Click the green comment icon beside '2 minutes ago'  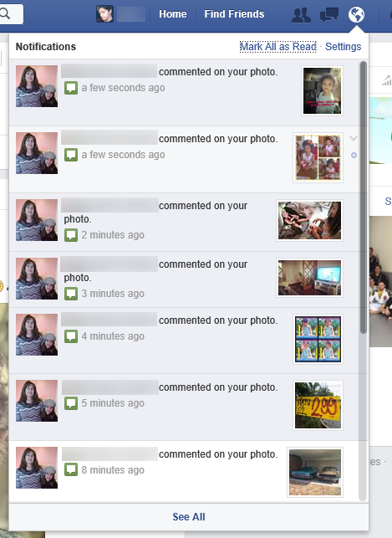pos(71,235)
